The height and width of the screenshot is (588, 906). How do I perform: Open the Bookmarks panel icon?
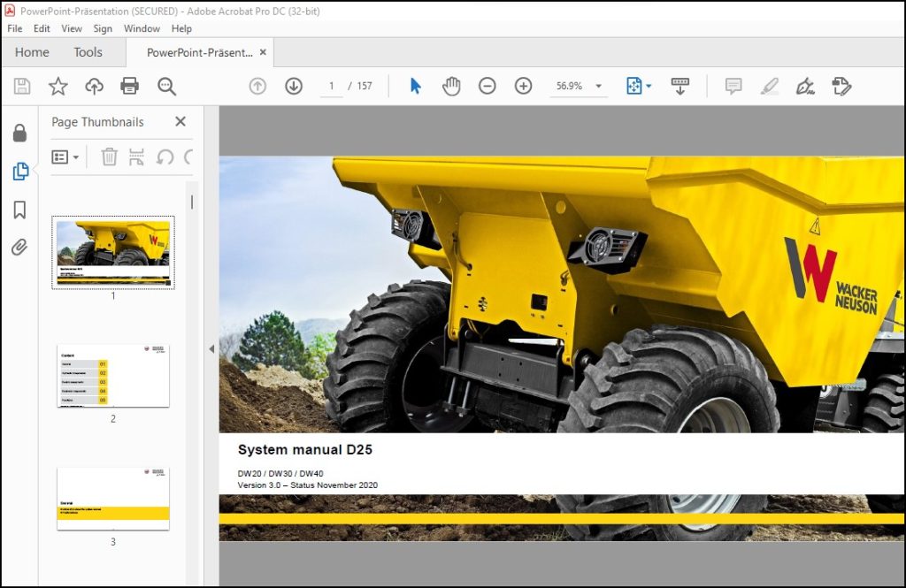coord(19,210)
